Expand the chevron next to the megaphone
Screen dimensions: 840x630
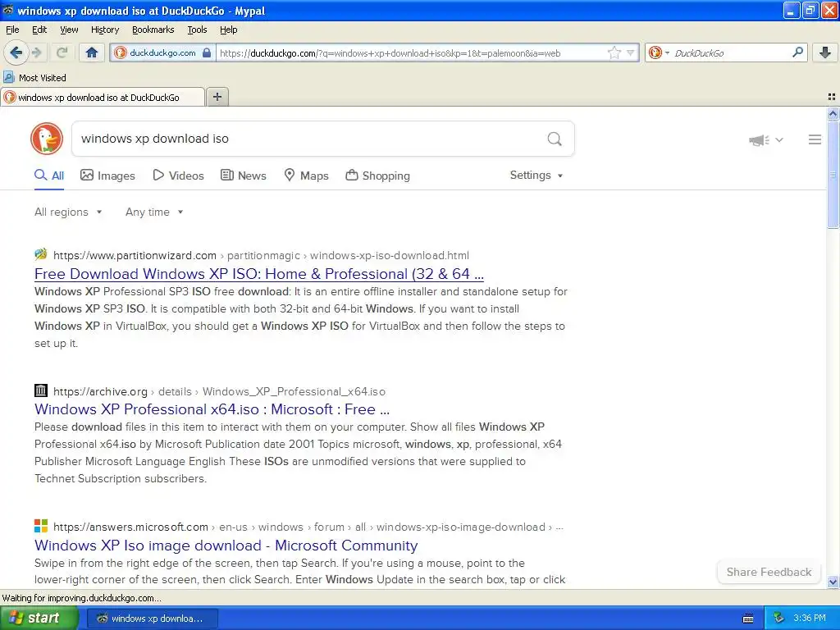click(x=779, y=139)
